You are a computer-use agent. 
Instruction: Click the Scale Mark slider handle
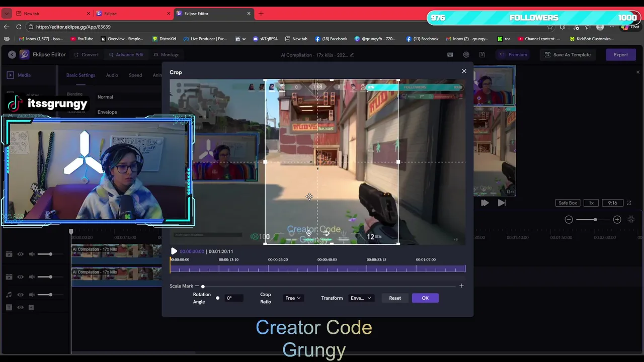coord(203,287)
